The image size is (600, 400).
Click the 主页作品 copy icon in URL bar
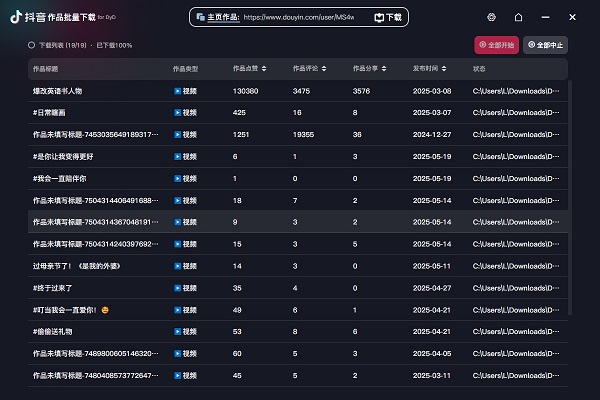point(201,17)
